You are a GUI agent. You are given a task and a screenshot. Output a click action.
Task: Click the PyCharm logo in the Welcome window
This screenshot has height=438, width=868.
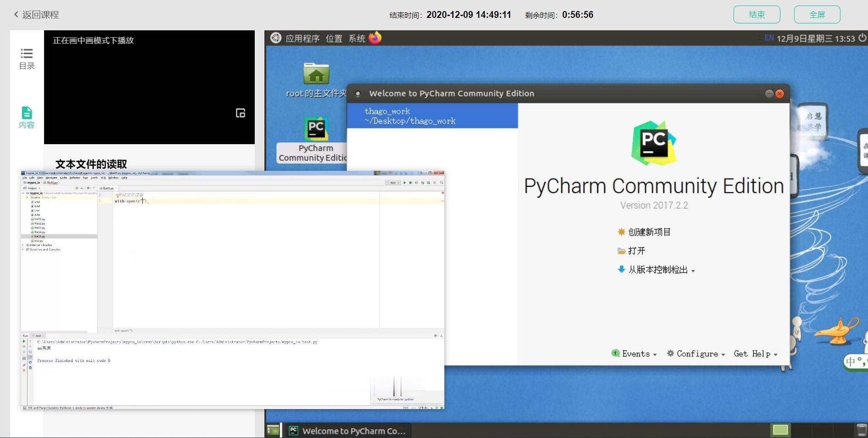(x=654, y=143)
